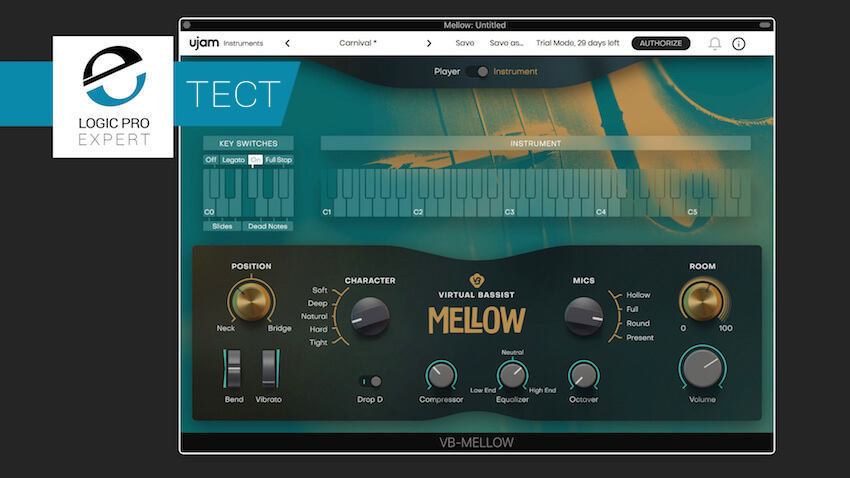Click the Volume knob

tap(703, 369)
